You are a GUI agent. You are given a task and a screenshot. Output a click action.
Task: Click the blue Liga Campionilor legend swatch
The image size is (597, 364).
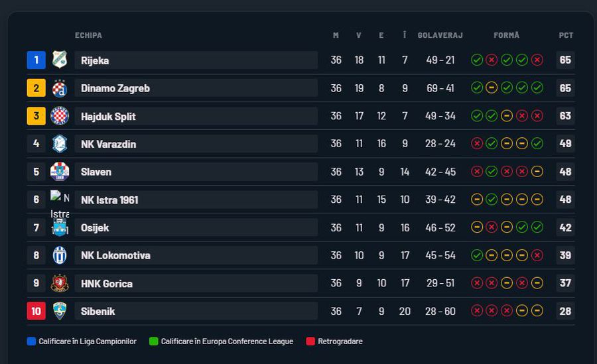pos(32,341)
